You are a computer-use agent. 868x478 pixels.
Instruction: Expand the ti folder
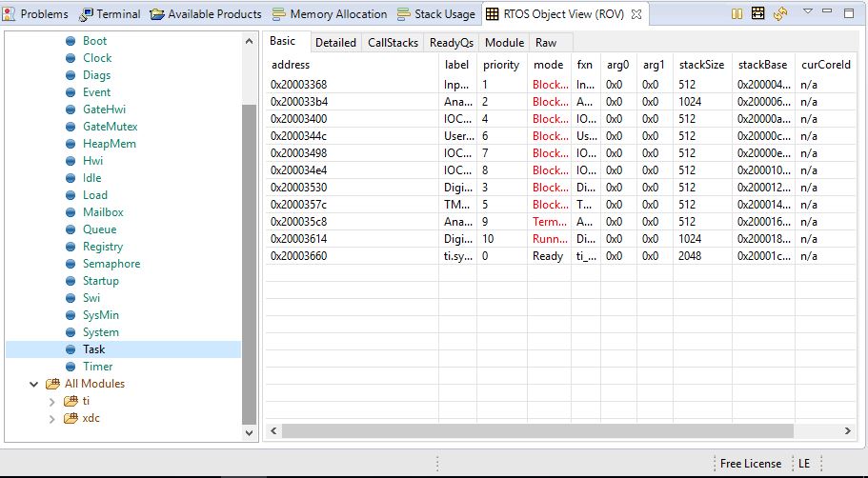[52, 402]
